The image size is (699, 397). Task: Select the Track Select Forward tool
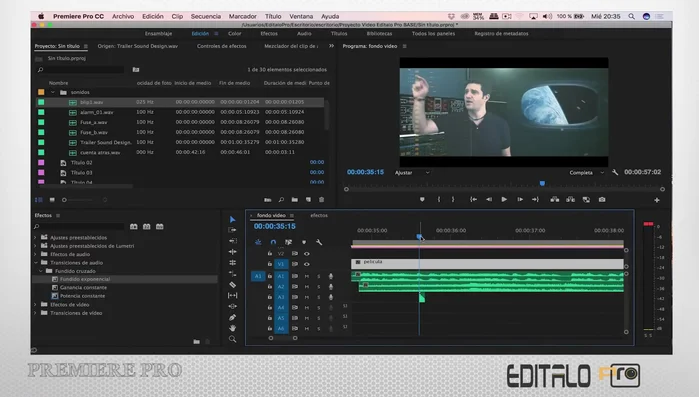click(x=232, y=230)
